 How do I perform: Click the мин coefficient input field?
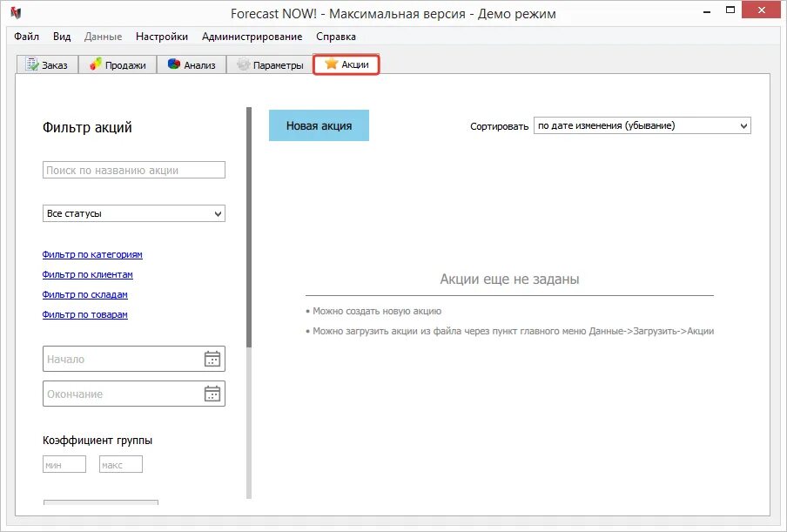[64, 464]
